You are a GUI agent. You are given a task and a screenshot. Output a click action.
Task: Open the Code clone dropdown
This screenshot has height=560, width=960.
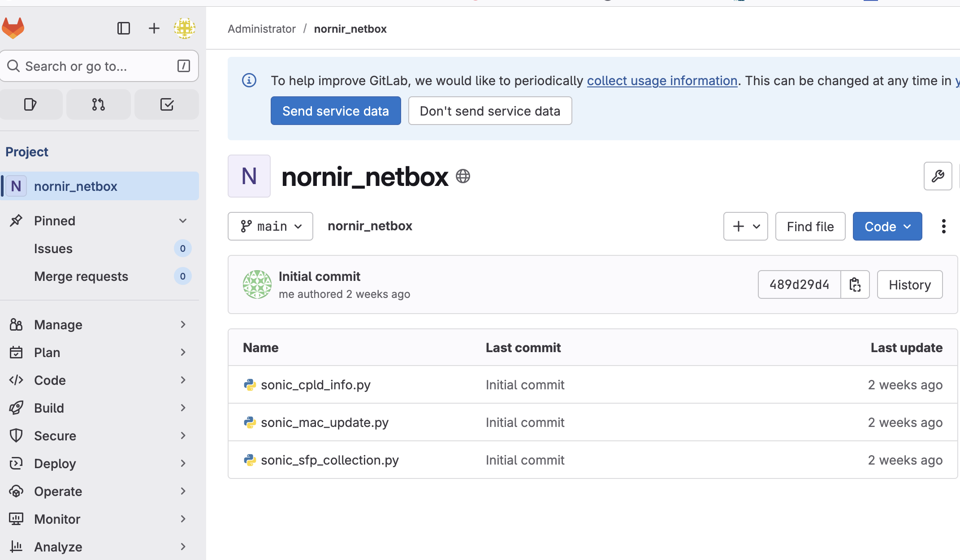tap(887, 226)
